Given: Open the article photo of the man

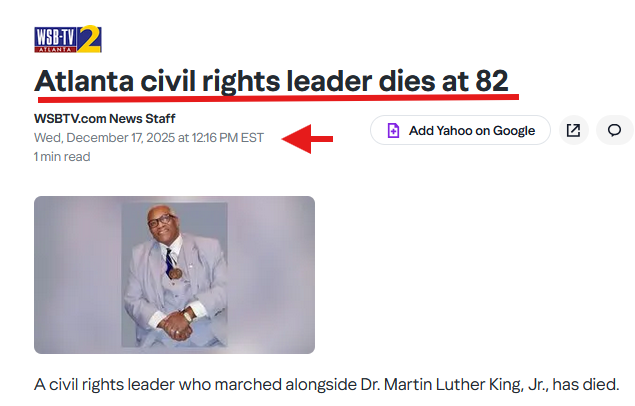Looking at the screenshot, I should (174, 275).
